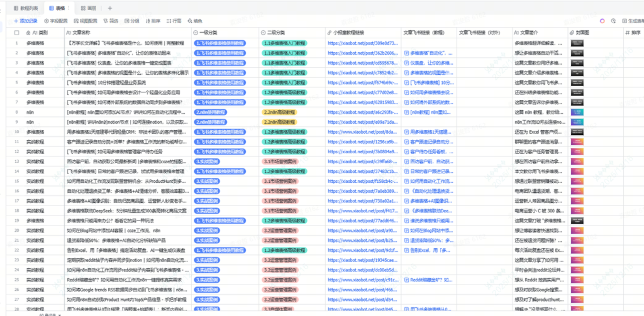Click the 分组 group tool

pos(131,21)
